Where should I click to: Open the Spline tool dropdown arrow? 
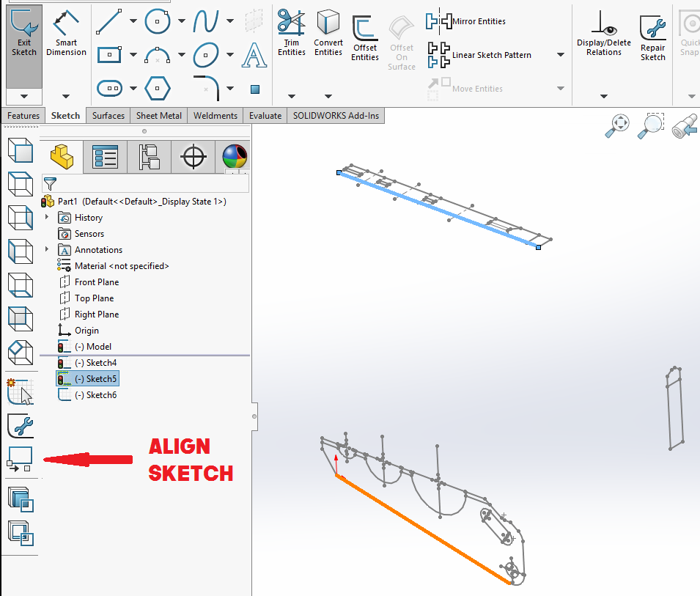pos(230,21)
